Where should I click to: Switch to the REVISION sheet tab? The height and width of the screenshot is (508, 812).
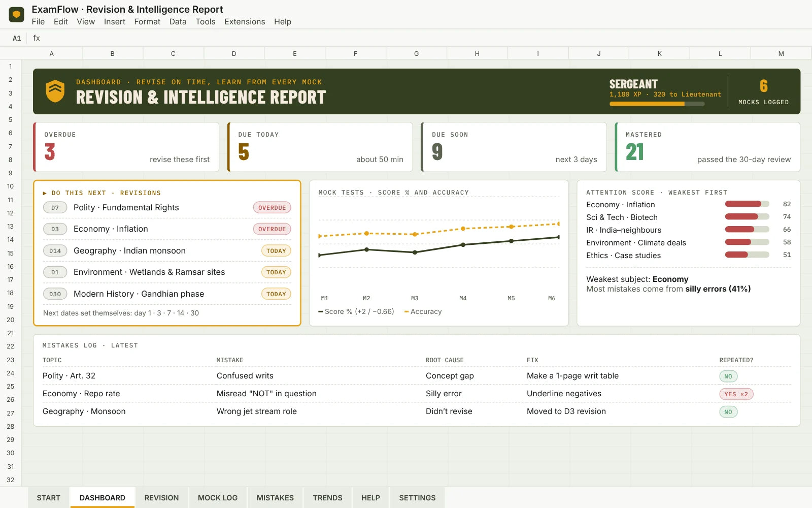pos(161,498)
